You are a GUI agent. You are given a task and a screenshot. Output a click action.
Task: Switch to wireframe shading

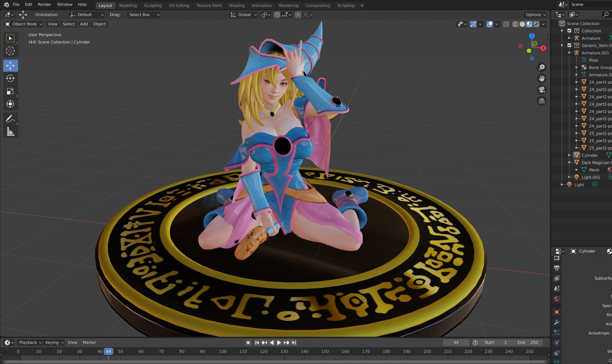[x=515, y=24]
